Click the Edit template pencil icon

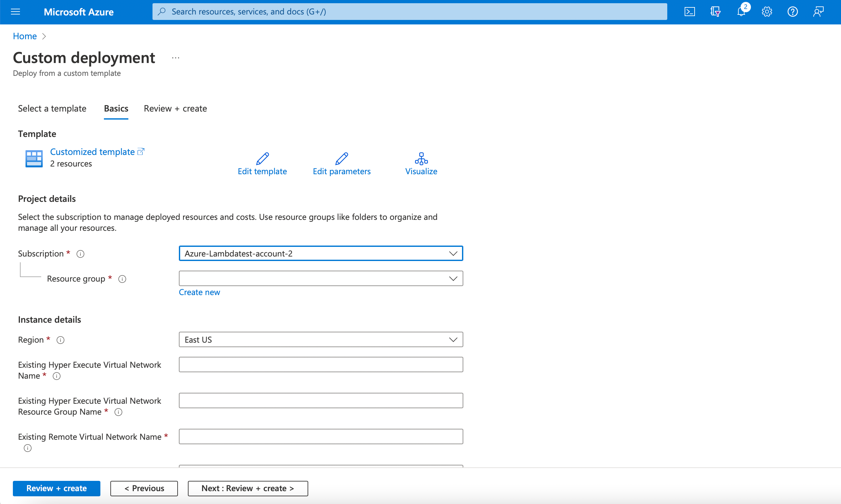262,158
